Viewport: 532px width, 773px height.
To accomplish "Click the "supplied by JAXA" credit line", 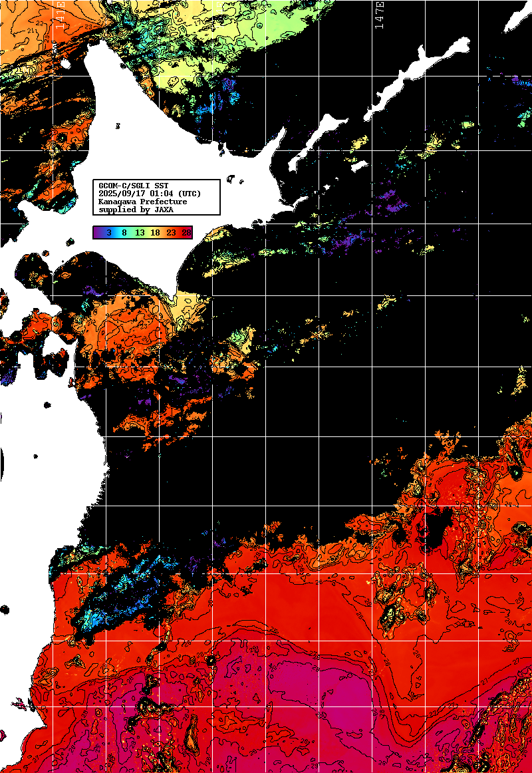I will pos(136,210).
